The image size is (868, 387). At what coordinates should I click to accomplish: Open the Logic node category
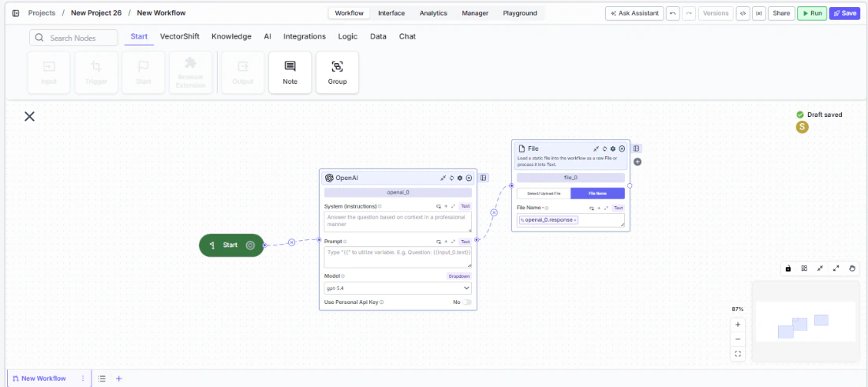348,36
